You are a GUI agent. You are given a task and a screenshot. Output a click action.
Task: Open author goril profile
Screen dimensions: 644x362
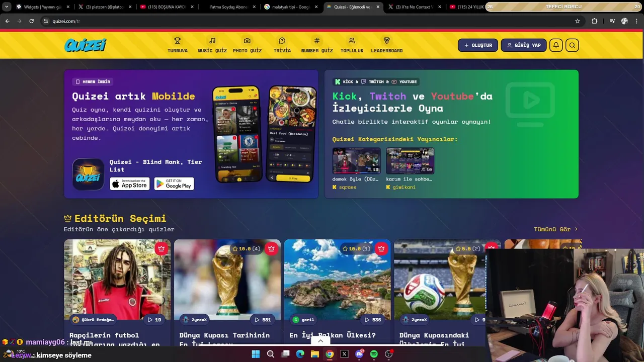[x=303, y=320]
